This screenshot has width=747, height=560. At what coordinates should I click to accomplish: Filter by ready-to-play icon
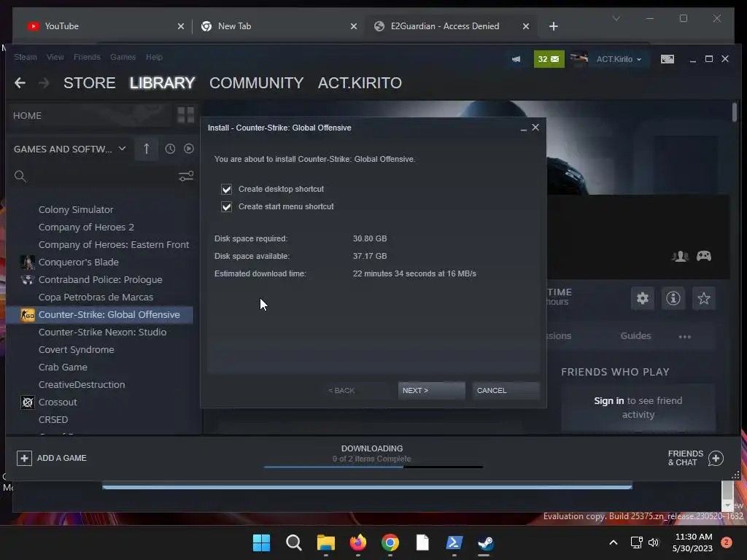tap(189, 149)
